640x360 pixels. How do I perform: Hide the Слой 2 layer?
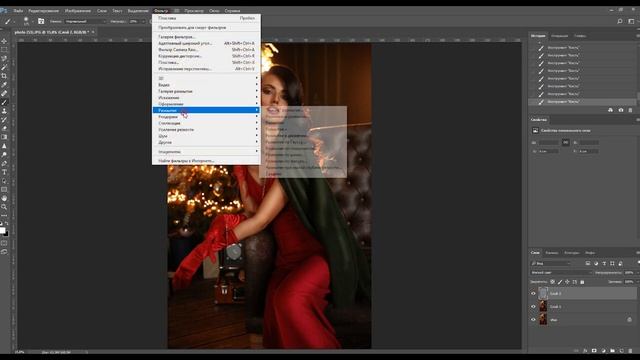point(533,293)
